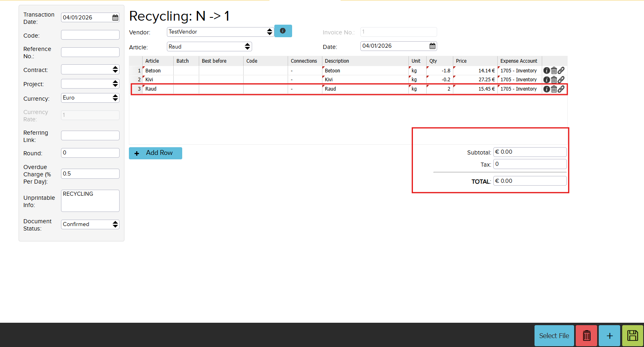Click the Reference No. input field
The height and width of the screenshot is (347, 644).
point(90,52)
